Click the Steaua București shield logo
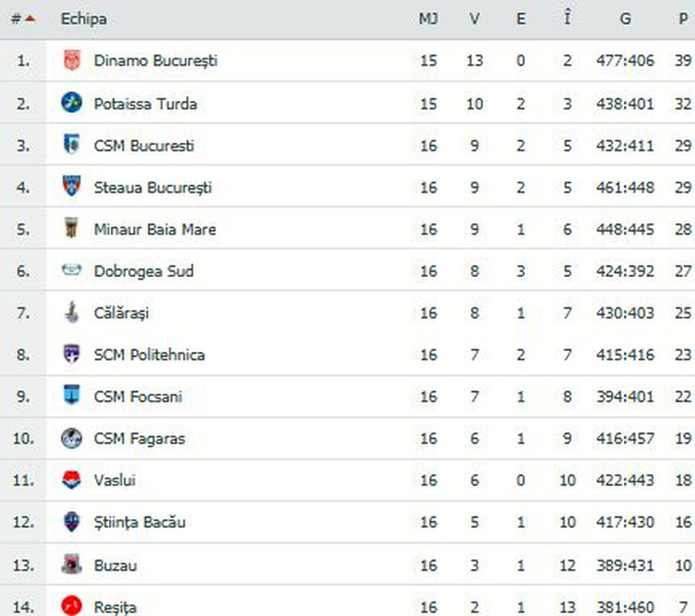This screenshot has height=616, width=695. click(71, 186)
